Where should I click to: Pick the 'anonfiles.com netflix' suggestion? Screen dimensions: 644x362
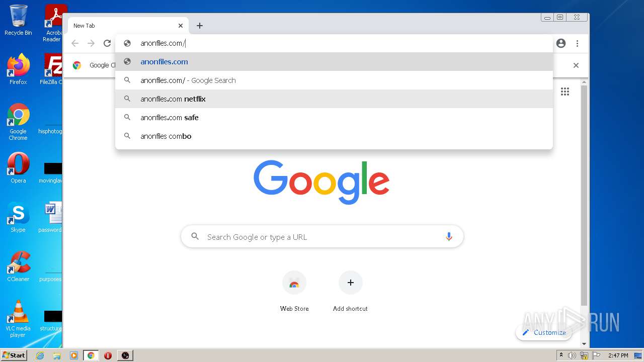tap(334, 99)
